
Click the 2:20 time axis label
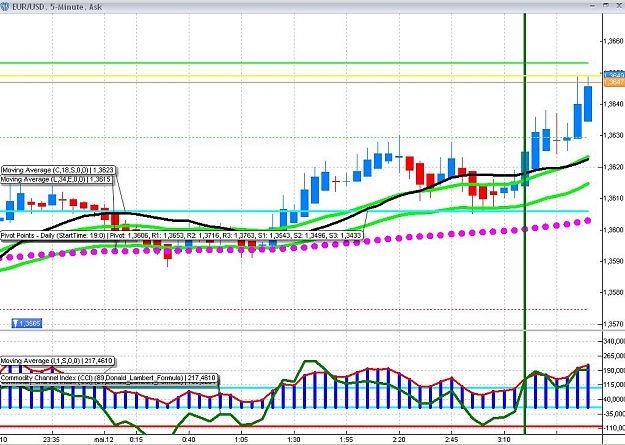click(x=399, y=439)
